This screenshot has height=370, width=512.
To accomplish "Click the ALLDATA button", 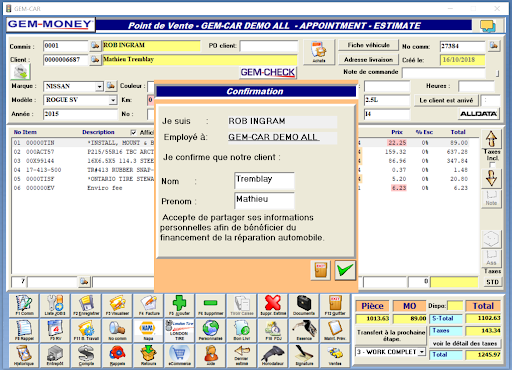I will pos(478,114).
